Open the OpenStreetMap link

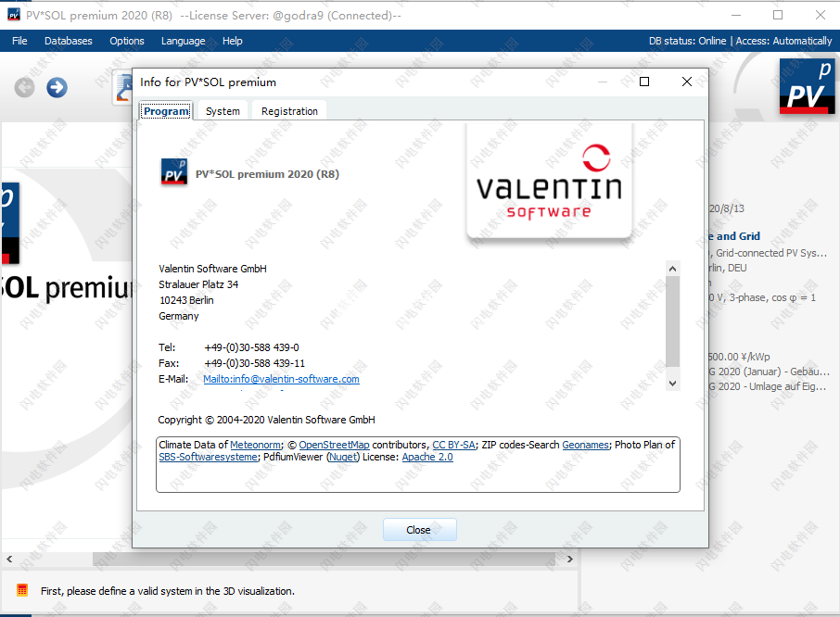334,445
